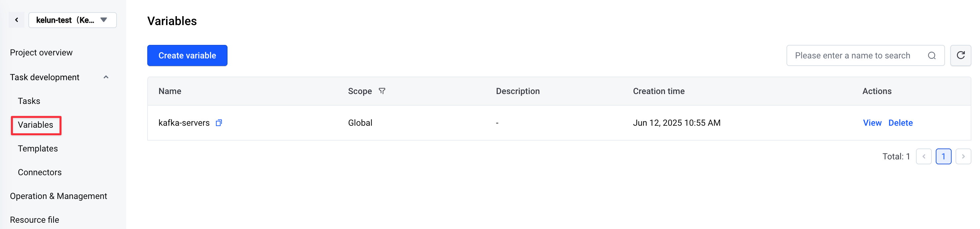Refresh the variables list
The height and width of the screenshot is (229, 980).
pos(960,55)
